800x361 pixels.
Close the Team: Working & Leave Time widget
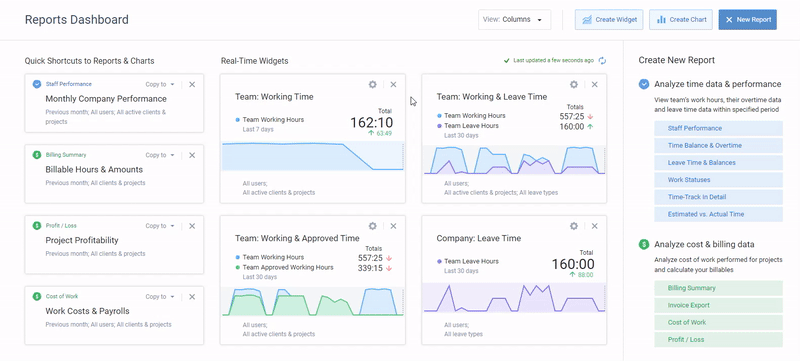click(x=594, y=85)
